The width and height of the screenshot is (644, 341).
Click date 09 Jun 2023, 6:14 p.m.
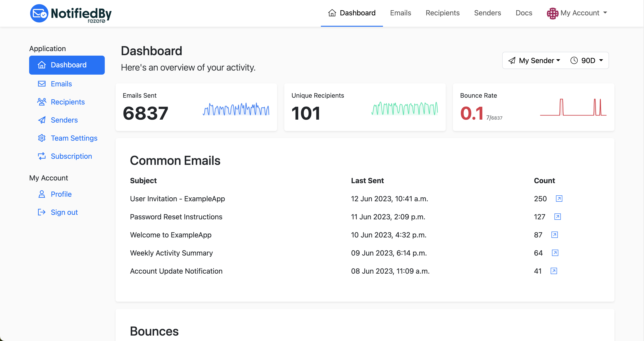click(389, 253)
